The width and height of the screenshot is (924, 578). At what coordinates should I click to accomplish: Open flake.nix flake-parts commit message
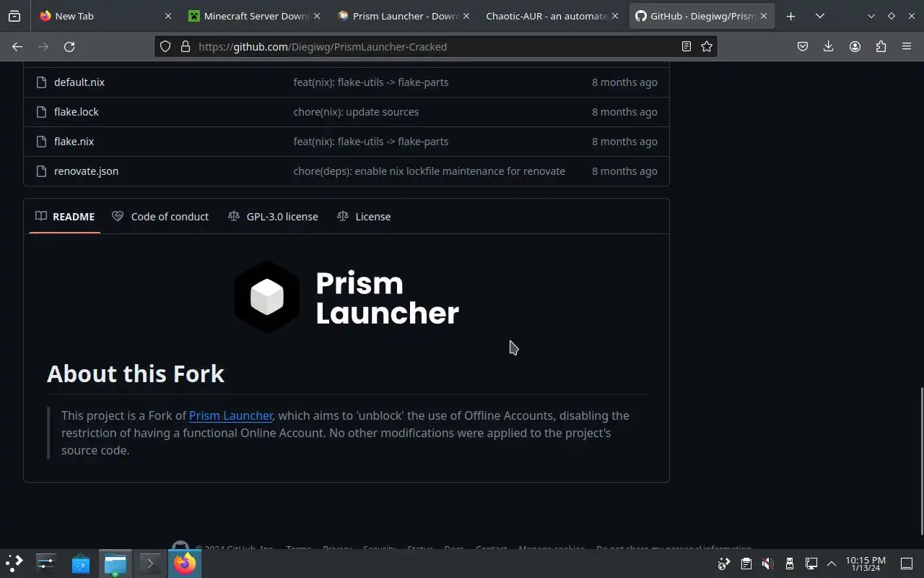tap(371, 142)
